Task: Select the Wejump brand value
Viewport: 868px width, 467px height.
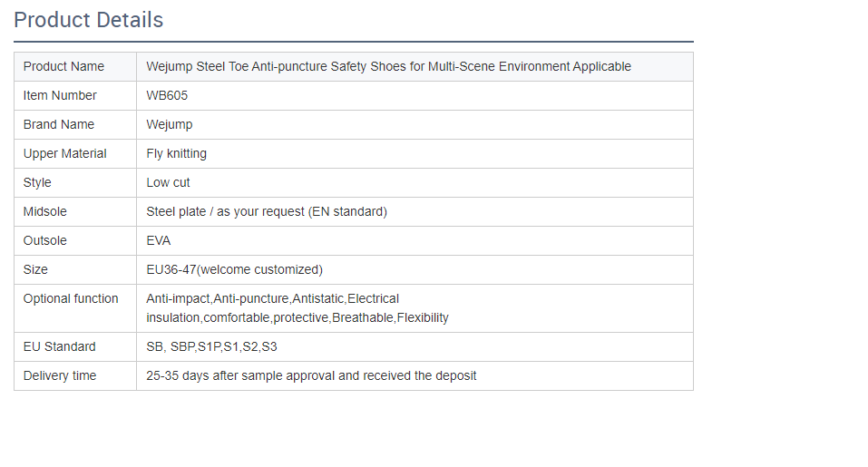Action: point(170,124)
